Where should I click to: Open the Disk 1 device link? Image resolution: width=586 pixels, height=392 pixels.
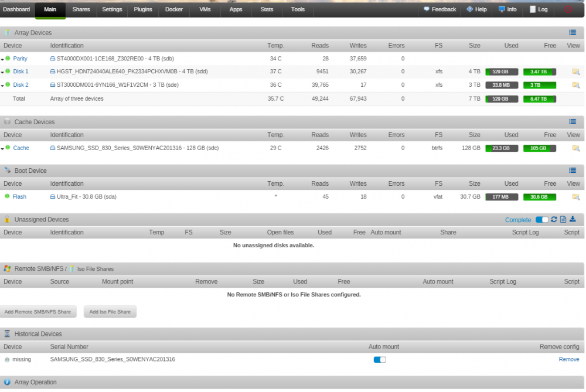click(x=21, y=71)
